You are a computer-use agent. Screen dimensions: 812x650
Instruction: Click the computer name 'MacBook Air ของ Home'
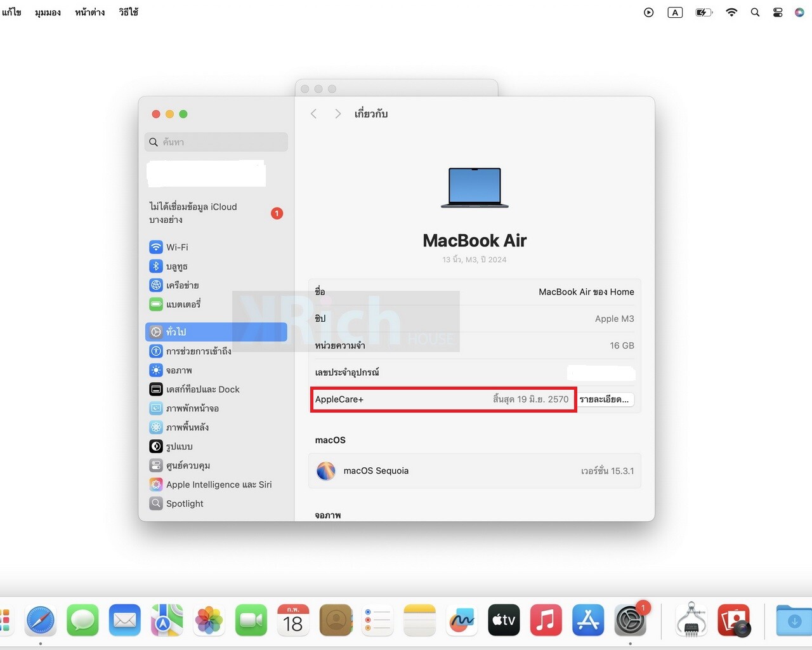pyautogui.click(x=586, y=292)
